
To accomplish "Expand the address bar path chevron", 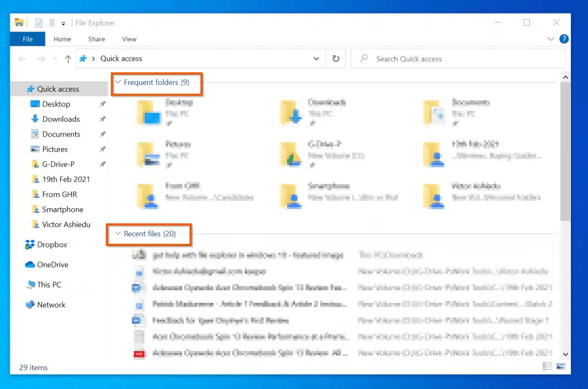I will pos(94,59).
